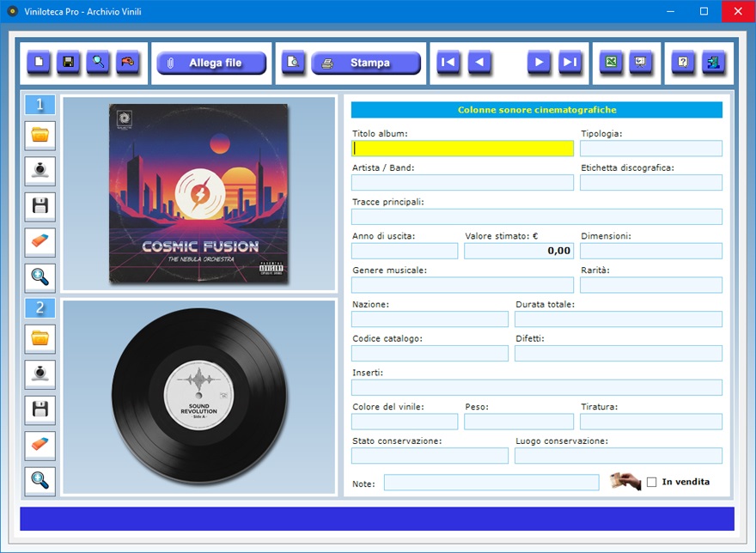
Task: Click the help question mark icon
Action: coord(683,63)
